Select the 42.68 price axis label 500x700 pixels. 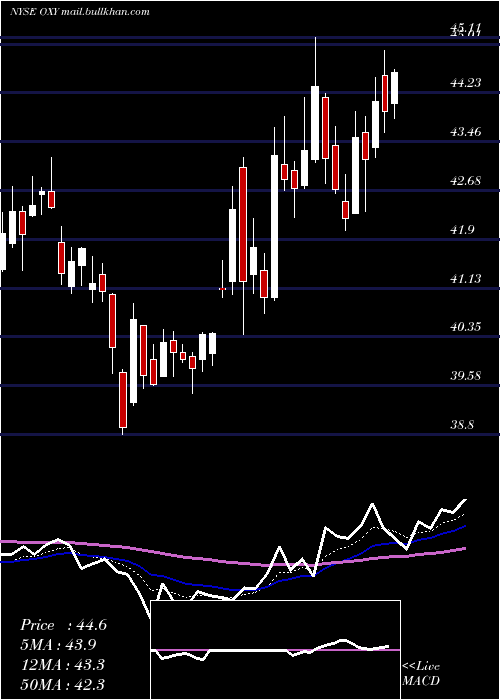click(x=466, y=181)
